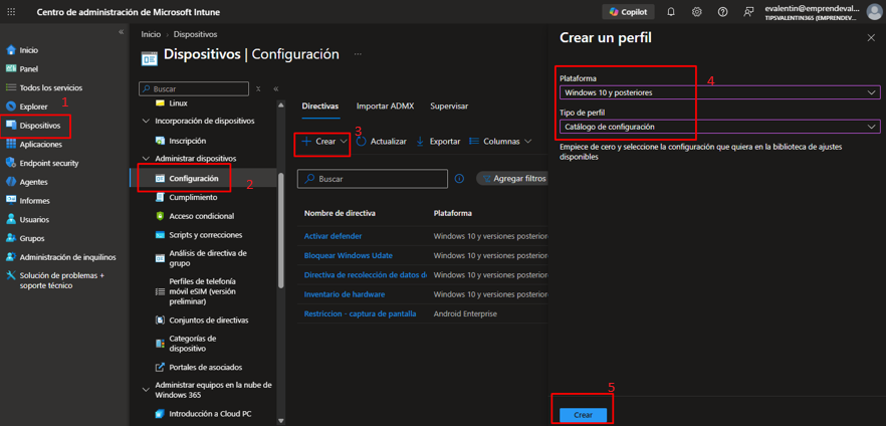The image size is (886, 426).
Task: Click Agregar filtros button
Action: coord(513,179)
